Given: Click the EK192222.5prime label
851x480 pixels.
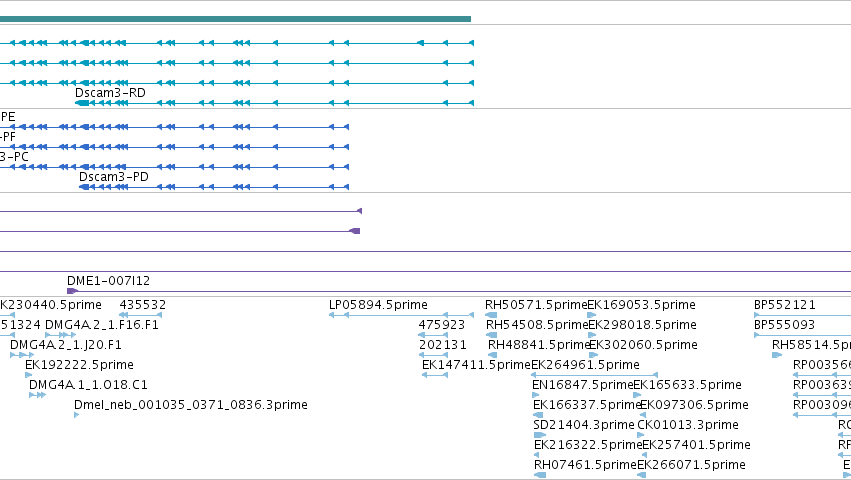Looking at the screenshot, I should (x=79, y=365).
